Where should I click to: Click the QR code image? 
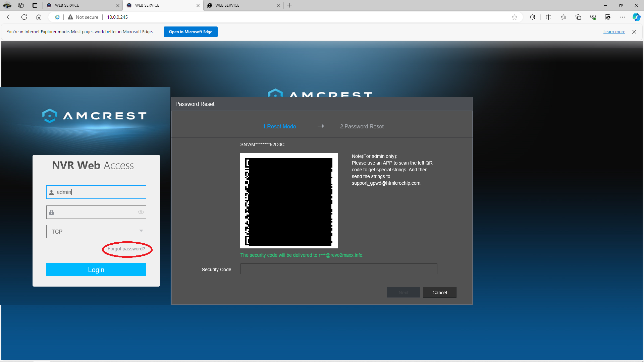pyautogui.click(x=289, y=200)
